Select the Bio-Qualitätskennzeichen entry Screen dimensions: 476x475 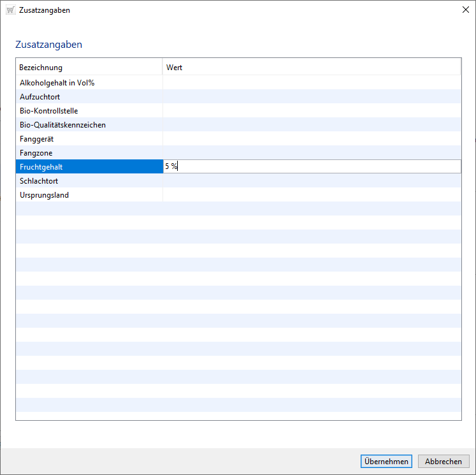tap(62, 125)
